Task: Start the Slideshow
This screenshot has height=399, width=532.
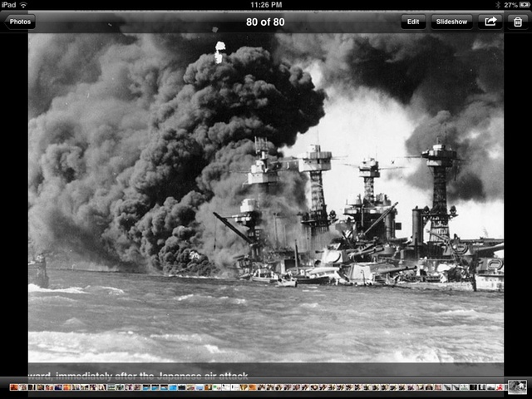Action: click(451, 22)
